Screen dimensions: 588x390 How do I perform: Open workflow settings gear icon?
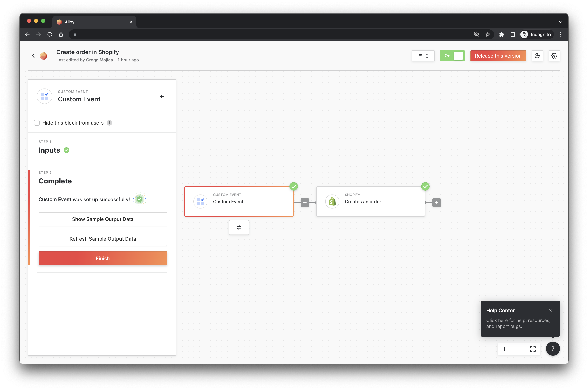(x=554, y=56)
